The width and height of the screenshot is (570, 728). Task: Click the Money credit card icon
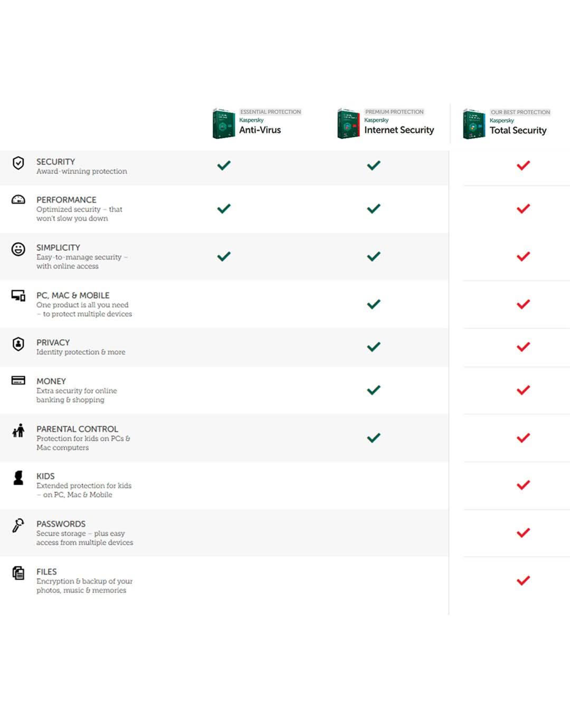tap(18, 380)
